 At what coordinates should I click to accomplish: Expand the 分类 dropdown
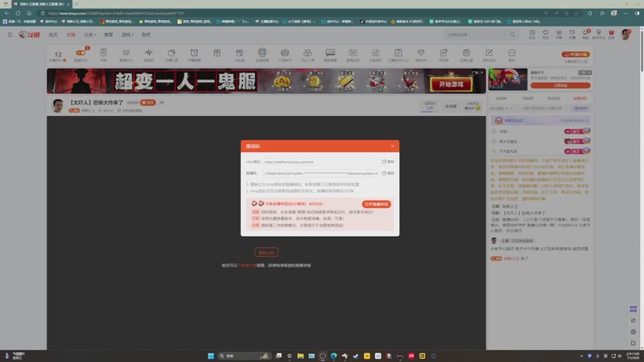tap(90, 35)
